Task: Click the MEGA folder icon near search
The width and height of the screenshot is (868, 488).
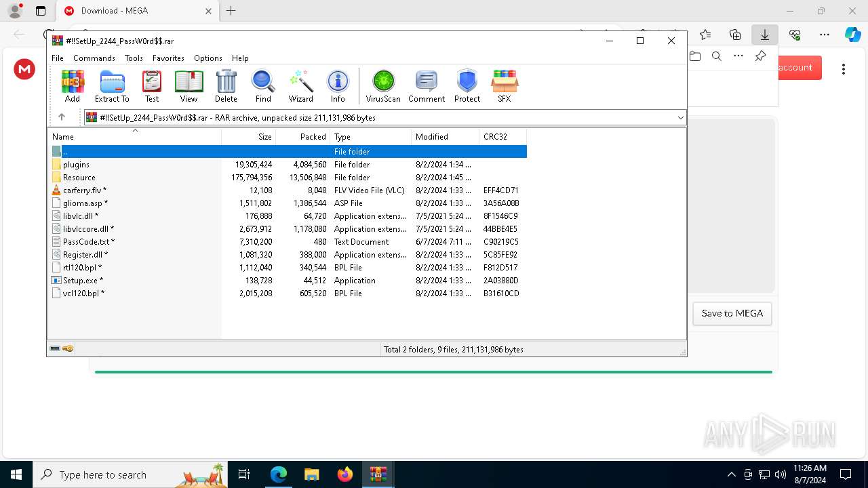Action: pyautogui.click(x=695, y=56)
